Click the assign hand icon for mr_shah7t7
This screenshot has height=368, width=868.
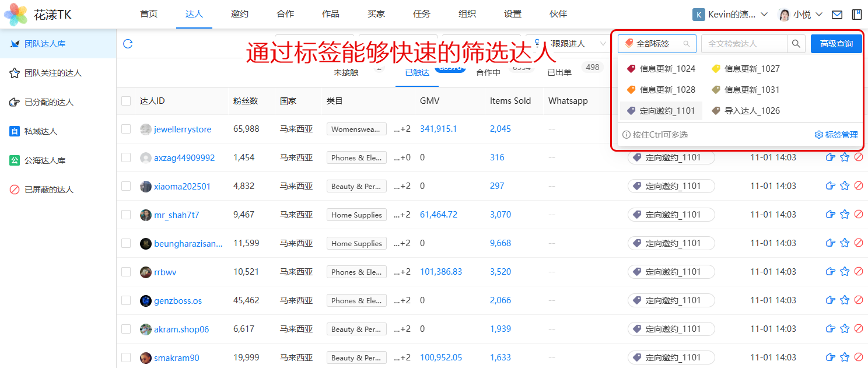[x=831, y=215]
